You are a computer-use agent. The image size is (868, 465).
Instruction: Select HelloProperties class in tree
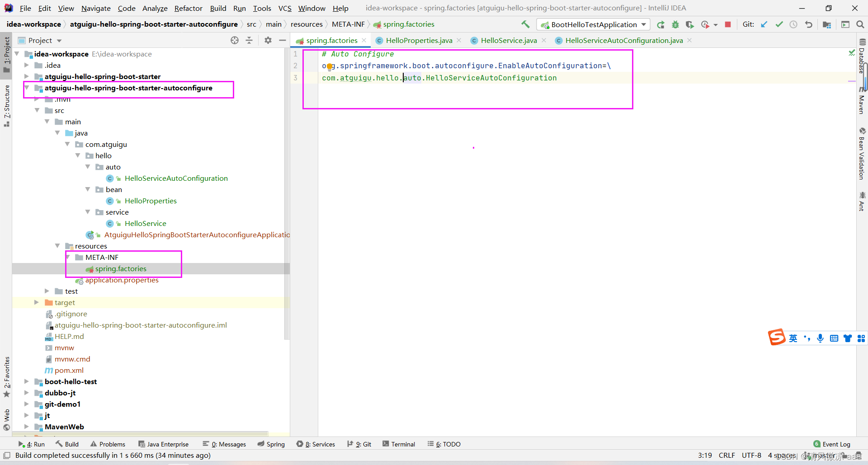pyautogui.click(x=151, y=201)
